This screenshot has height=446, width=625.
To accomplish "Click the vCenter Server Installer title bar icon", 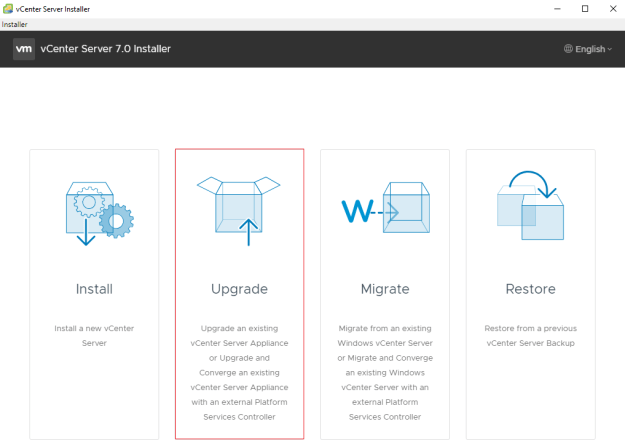I will (8, 9).
